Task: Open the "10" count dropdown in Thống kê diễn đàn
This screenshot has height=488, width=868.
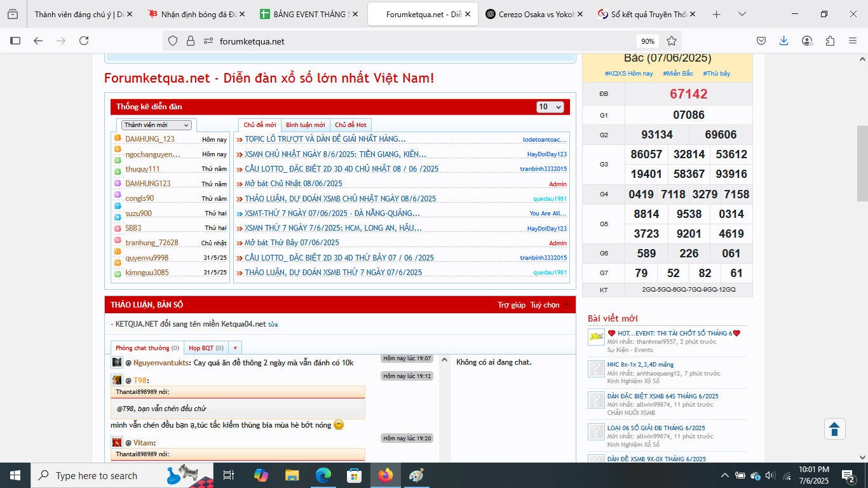Action: click(550, 107)
